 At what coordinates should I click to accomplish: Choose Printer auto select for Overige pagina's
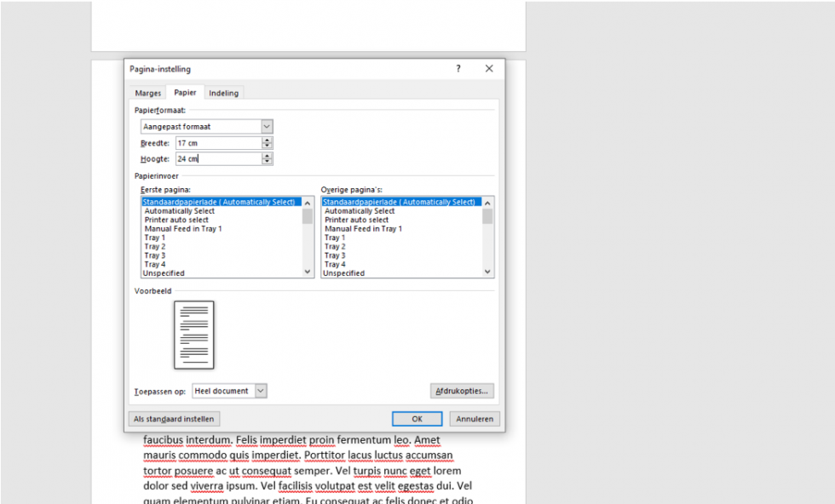click(356, 220)
